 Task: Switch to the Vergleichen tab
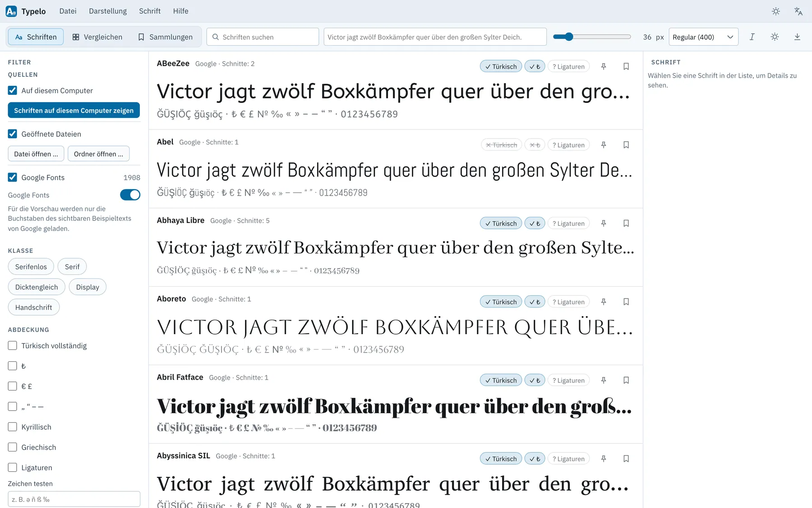(97, 37)
